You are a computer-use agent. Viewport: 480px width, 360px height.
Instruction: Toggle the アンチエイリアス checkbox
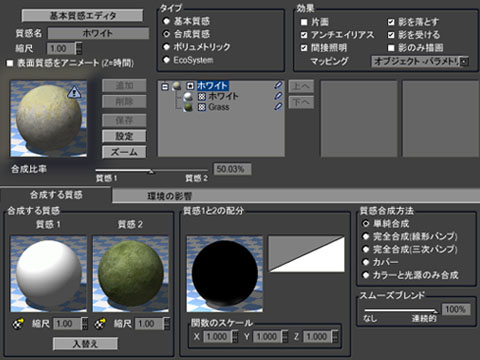point(304,35)
